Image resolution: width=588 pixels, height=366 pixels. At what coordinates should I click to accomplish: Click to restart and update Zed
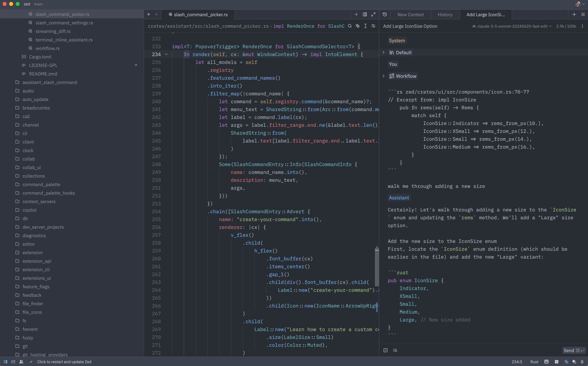(64, 362)
